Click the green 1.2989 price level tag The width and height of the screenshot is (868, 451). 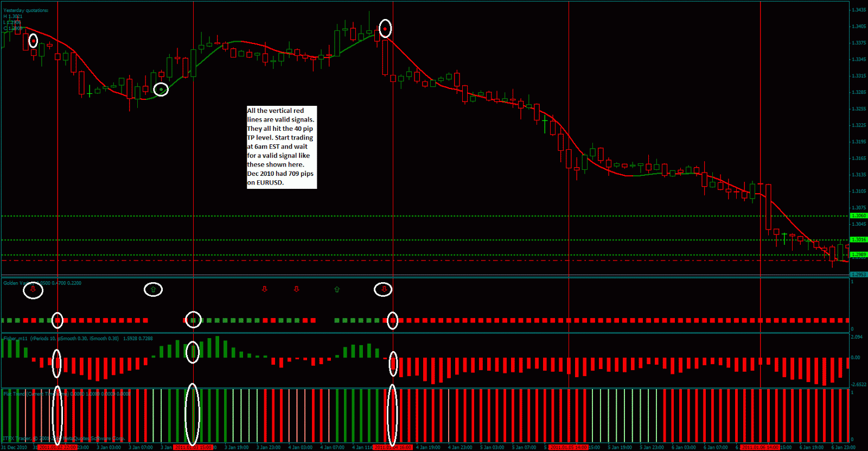tap(858, 255)
